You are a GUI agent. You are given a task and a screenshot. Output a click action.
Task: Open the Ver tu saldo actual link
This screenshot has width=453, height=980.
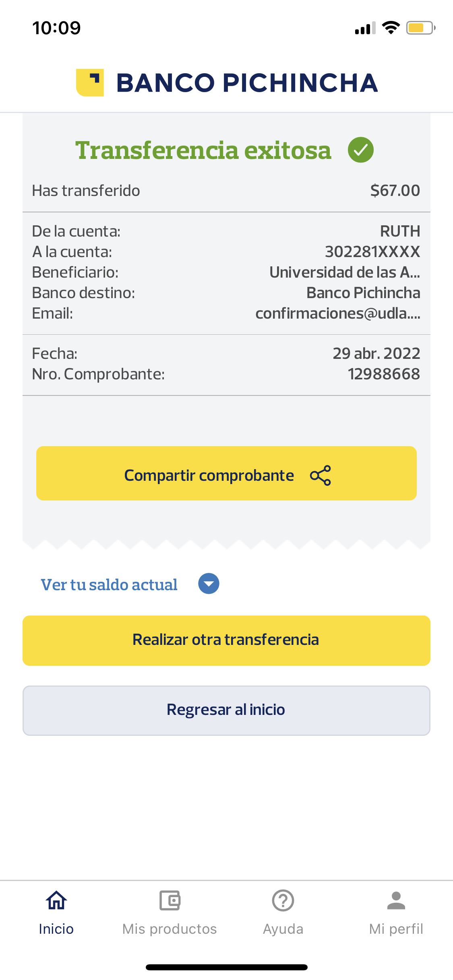[109, 585]
